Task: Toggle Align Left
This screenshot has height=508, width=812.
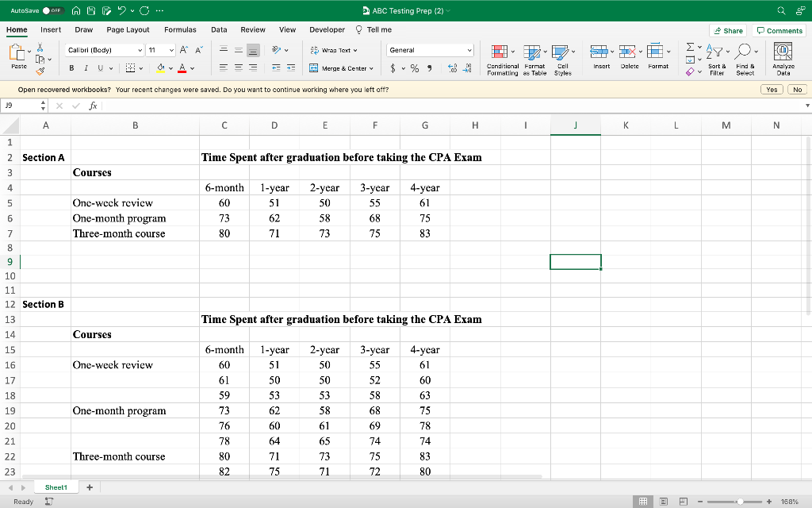Action: pyautogui.click(x=224, y=68)
